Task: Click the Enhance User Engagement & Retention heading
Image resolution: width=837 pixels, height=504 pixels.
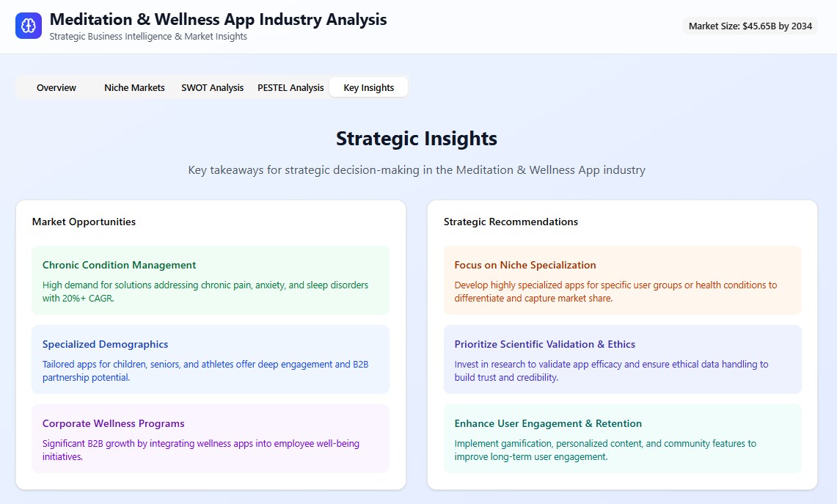Action: coord(548,423)
